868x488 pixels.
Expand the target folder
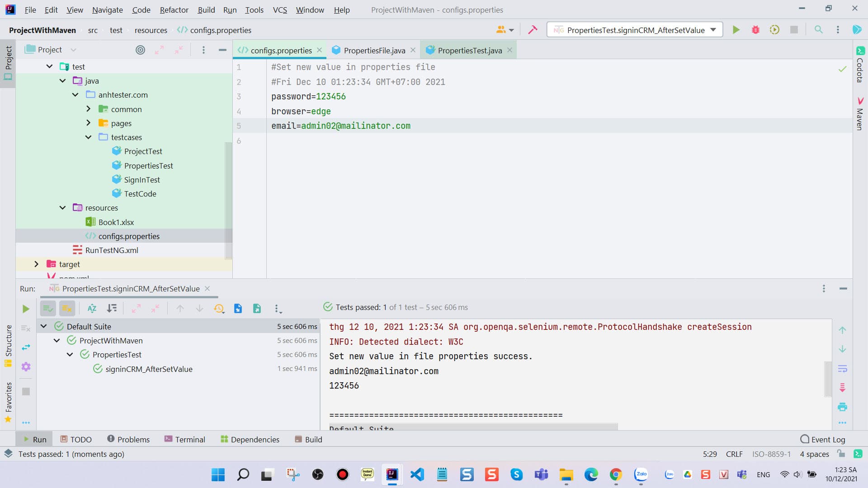point(36,264)
